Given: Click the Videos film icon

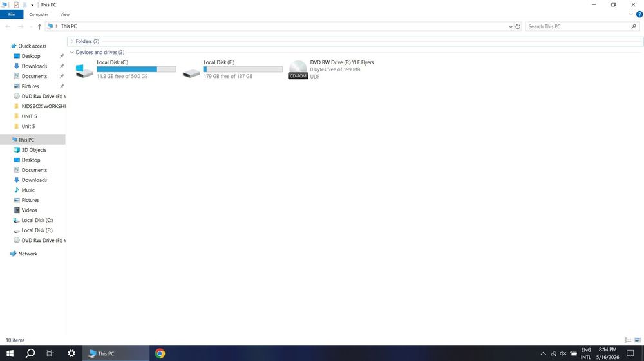Looking at the screenshot, I should pyautogui.click(x=17, y=210).
